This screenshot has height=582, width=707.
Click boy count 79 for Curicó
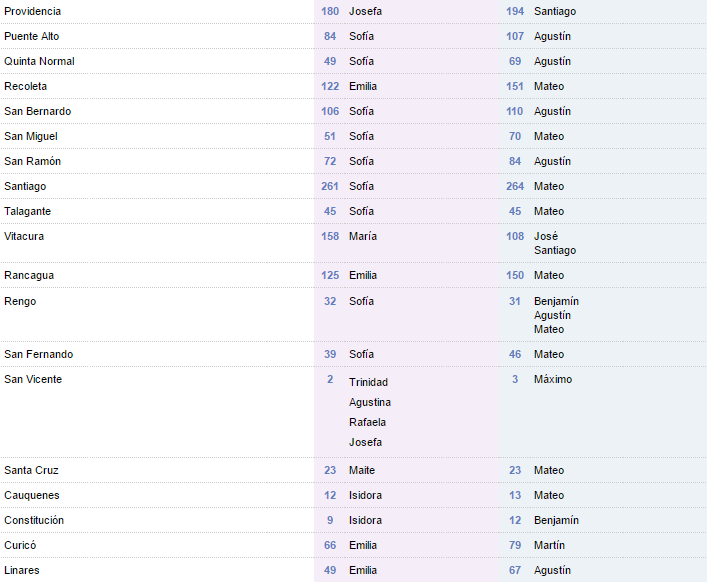(x=515, y=545)
